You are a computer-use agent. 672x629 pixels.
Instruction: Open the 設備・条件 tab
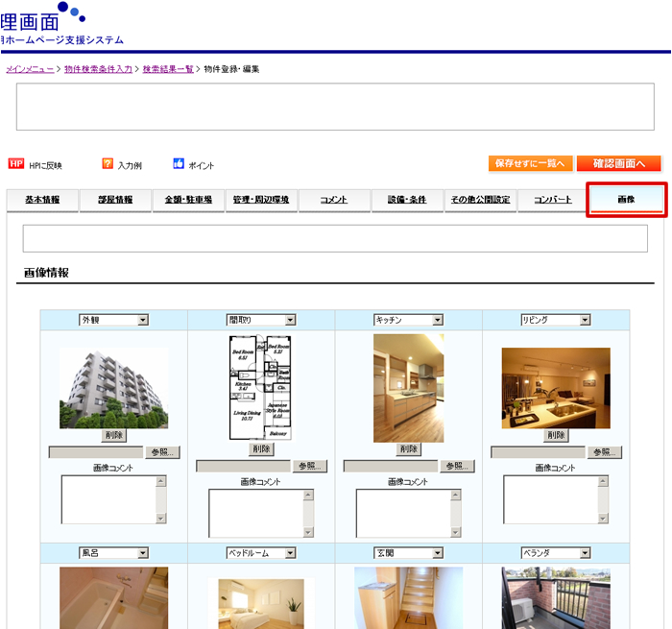tap(407, 200)
